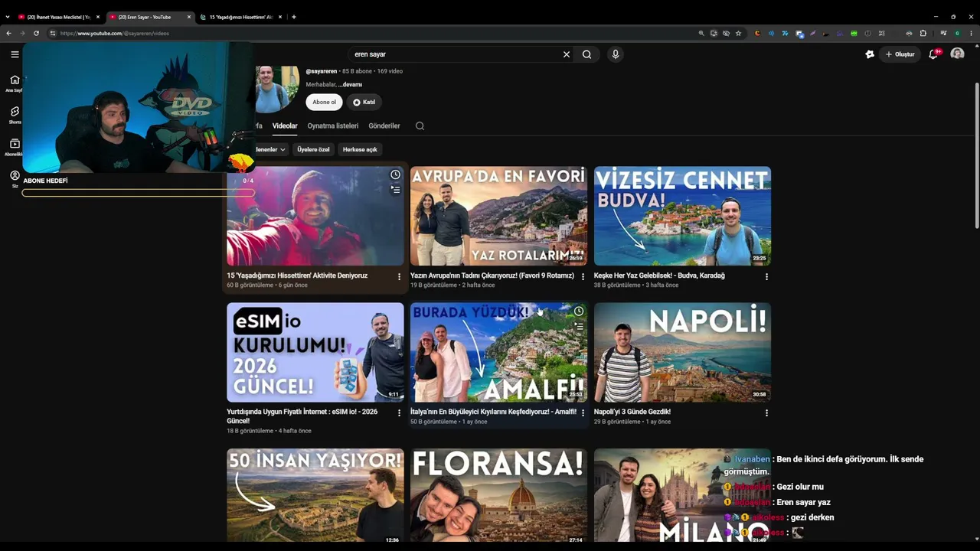Add Amalfi video to queue
The width and height of the screenshot is (980, 551).
pyautogui.click(x=579, y=326)
